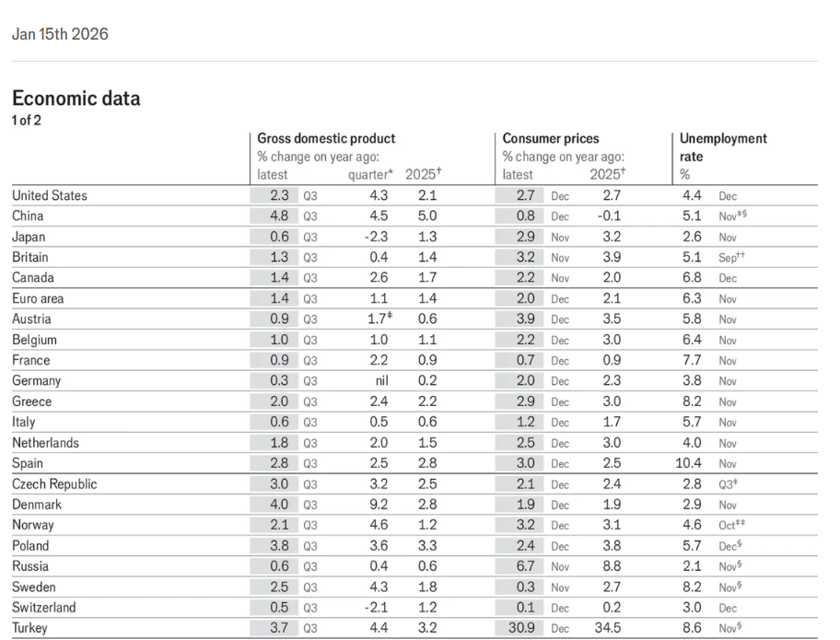Click the Jan 15th 2026 date text
This screenshot has height=640, width=840.
tap(60, 34)
